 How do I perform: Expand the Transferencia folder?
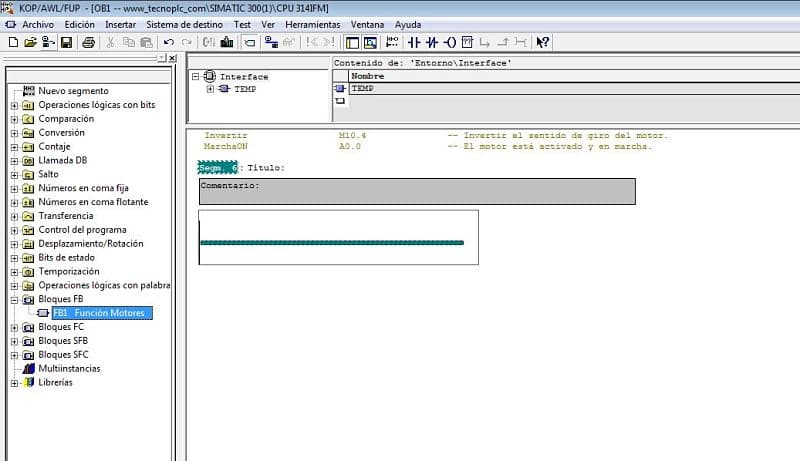click(14, 217)
